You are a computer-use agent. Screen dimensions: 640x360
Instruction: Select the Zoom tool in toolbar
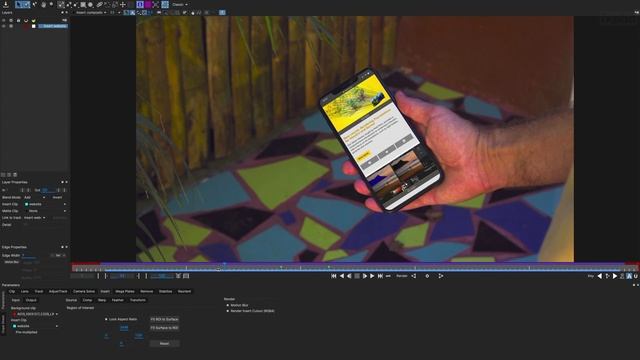coord(51,4)
